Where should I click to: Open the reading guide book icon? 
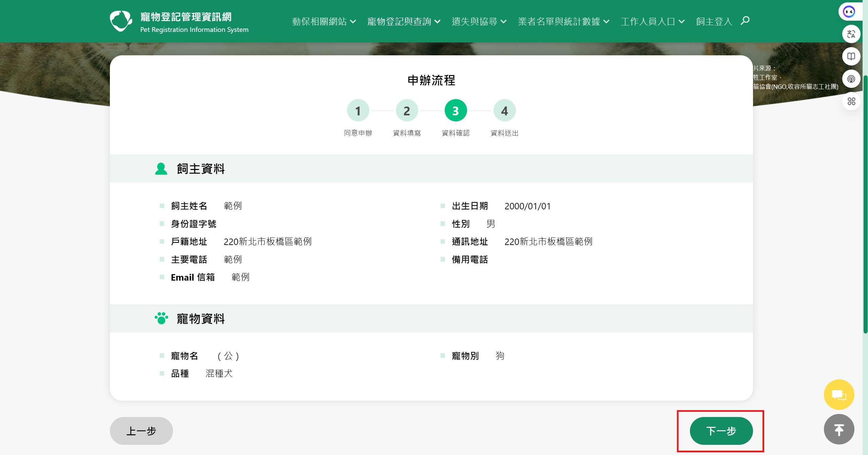point(851,56)
